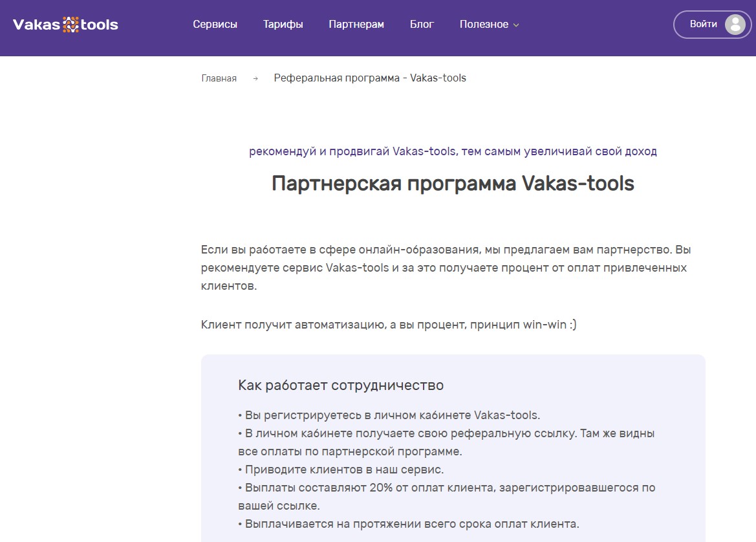Viewport: 756px width, 542px height.
Task: Click the Vakas-tools logo icon
Action: (x=70, y=25)
